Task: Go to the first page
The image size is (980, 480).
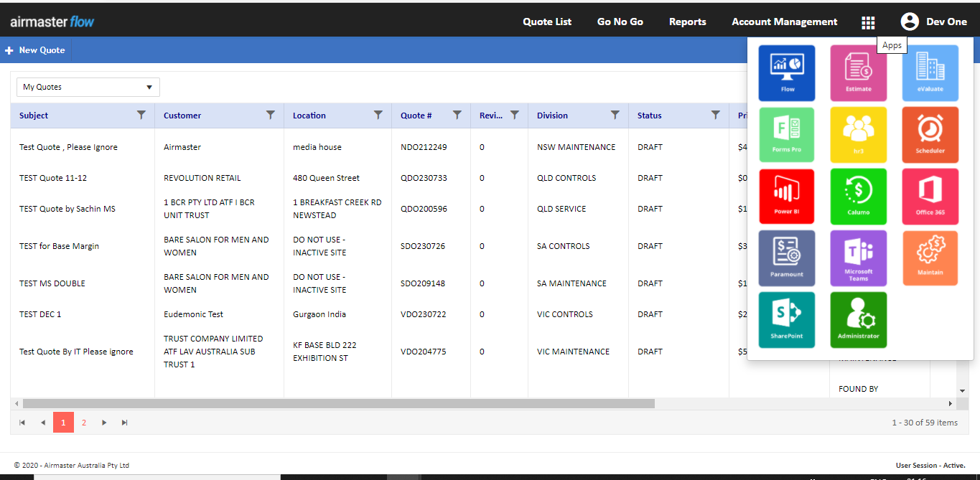Action: click(x=22, y=423)
